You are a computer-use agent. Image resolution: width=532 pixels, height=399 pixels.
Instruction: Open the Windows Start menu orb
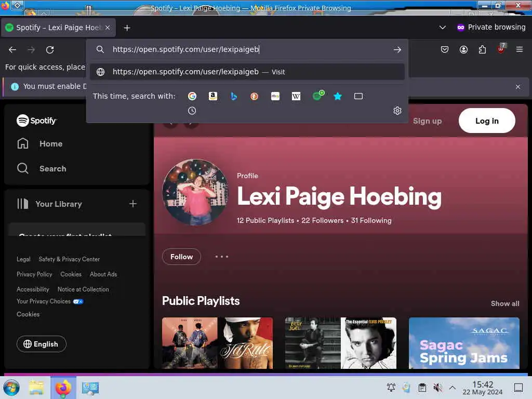(x=11, y=388)
